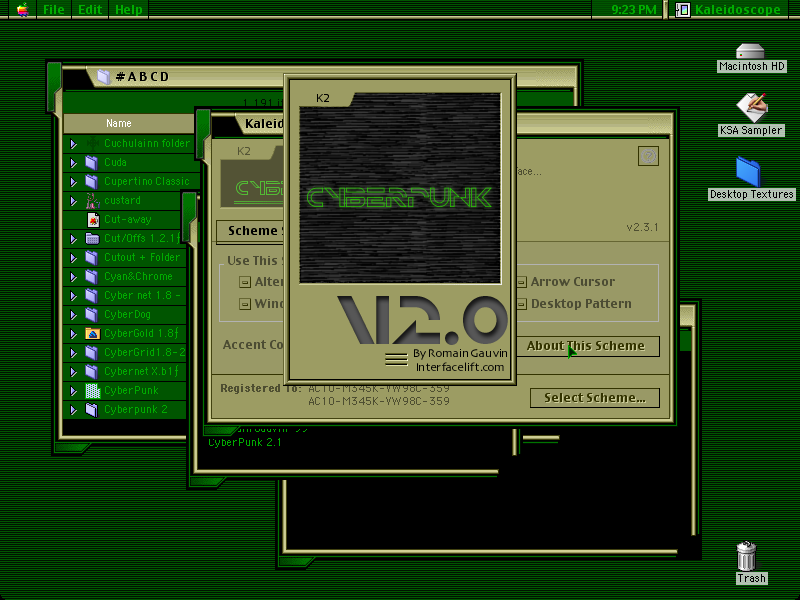
Task: Select the Desktop Textures folder icon
Action: [748, 171]
